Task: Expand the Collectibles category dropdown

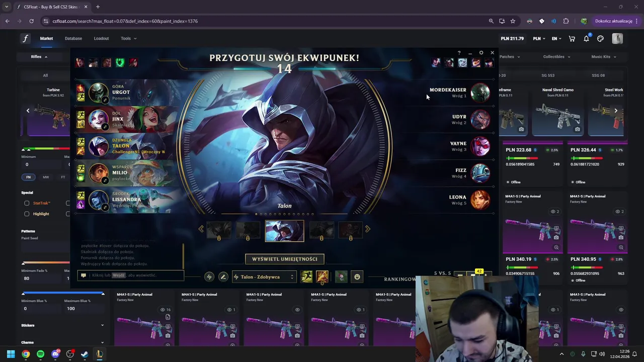Action: click(556, 57)
